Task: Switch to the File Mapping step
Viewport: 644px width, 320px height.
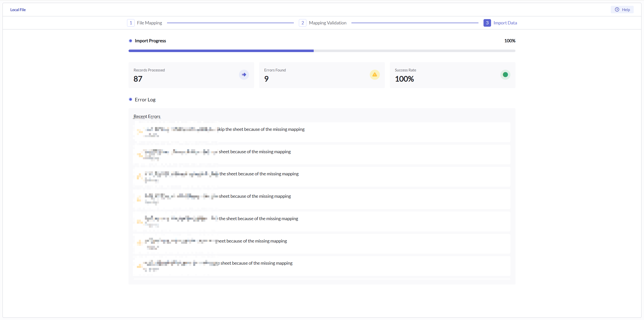Action: click(149, 23)
